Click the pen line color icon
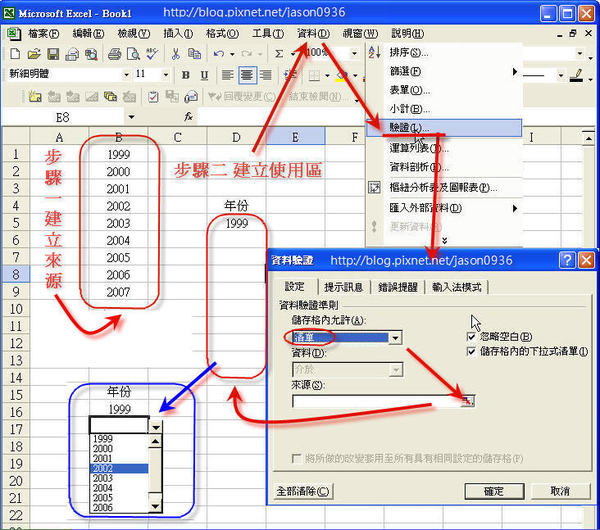 (576, 75)
